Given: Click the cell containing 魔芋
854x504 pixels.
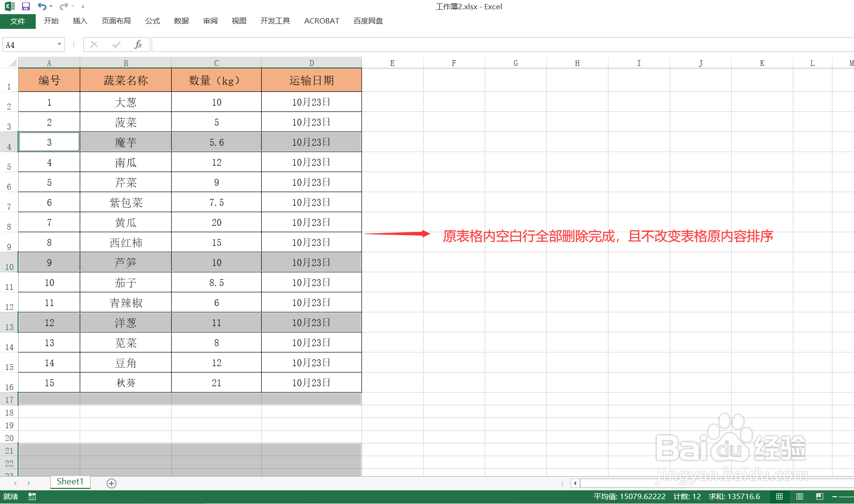Looking at the screenshot, I should pyautogui.click(x=126, y=142).
